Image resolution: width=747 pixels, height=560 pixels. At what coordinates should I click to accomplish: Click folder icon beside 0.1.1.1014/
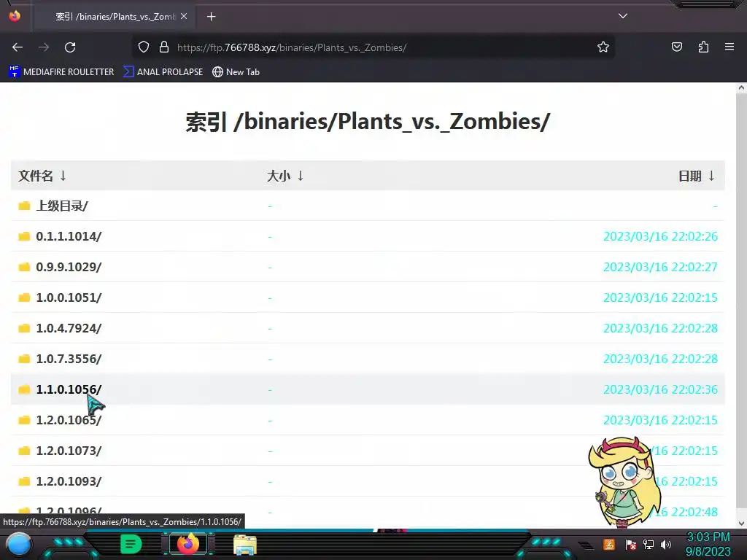(x=24, y=236)
